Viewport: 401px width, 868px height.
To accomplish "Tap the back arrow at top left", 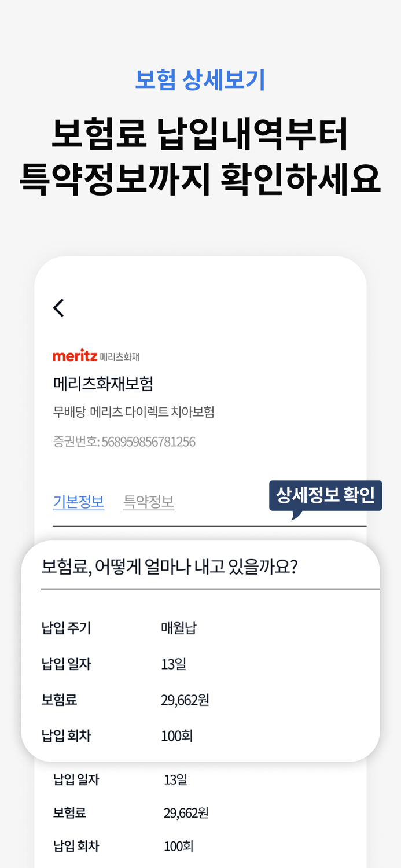I will 58,308.
